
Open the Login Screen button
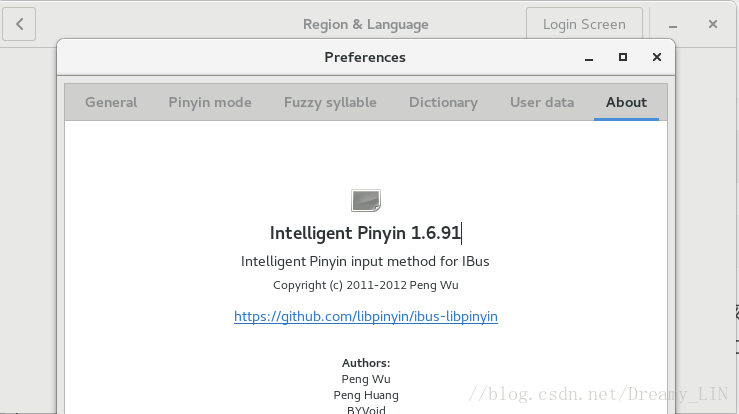point(584,24)
